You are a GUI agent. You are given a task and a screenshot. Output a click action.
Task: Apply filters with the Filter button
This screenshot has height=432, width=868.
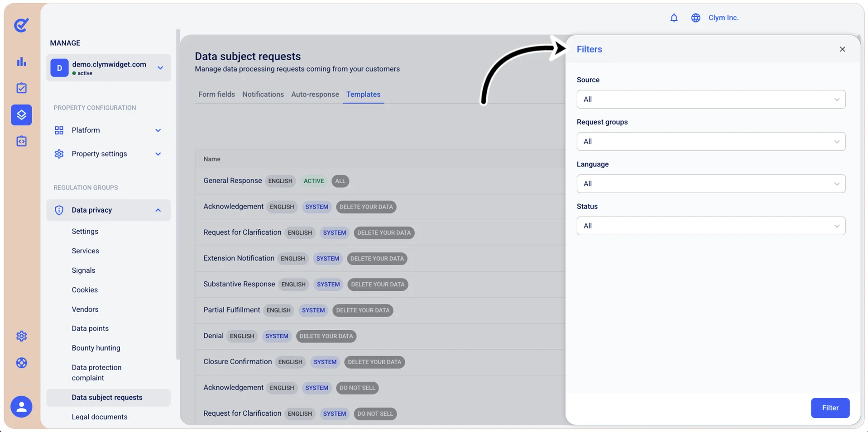point(830,408)
